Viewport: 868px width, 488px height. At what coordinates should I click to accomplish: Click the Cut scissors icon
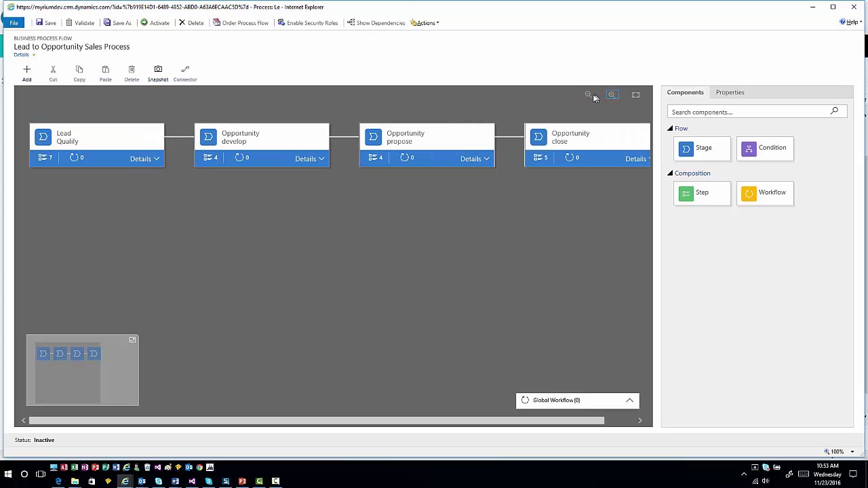pyautogui.click(x=53, y=69)
